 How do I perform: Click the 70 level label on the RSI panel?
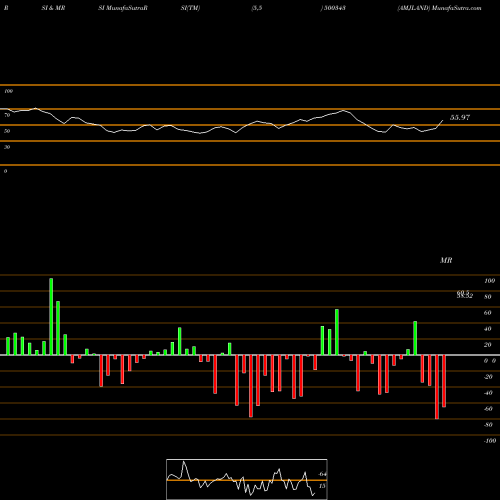tap(7, 115)
